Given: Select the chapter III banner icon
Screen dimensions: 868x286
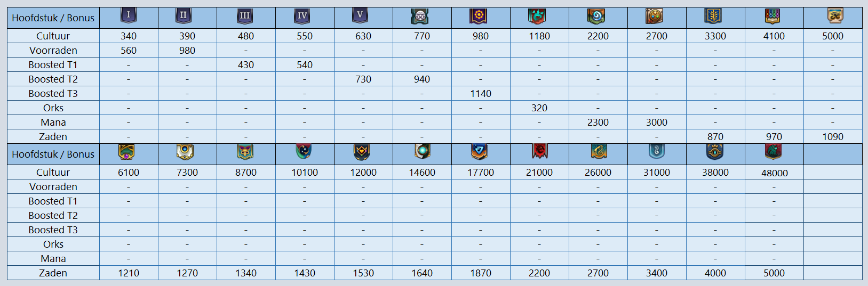Looking at the screenshot, I should coord(245,16).
